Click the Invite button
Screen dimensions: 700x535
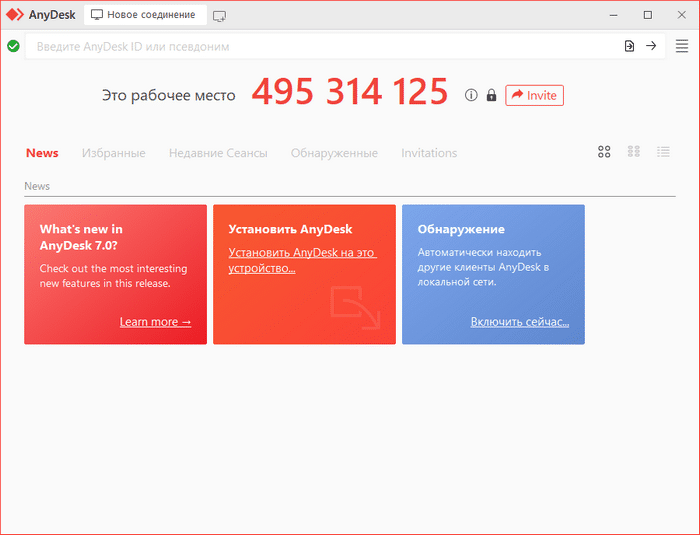pos(534,95)
